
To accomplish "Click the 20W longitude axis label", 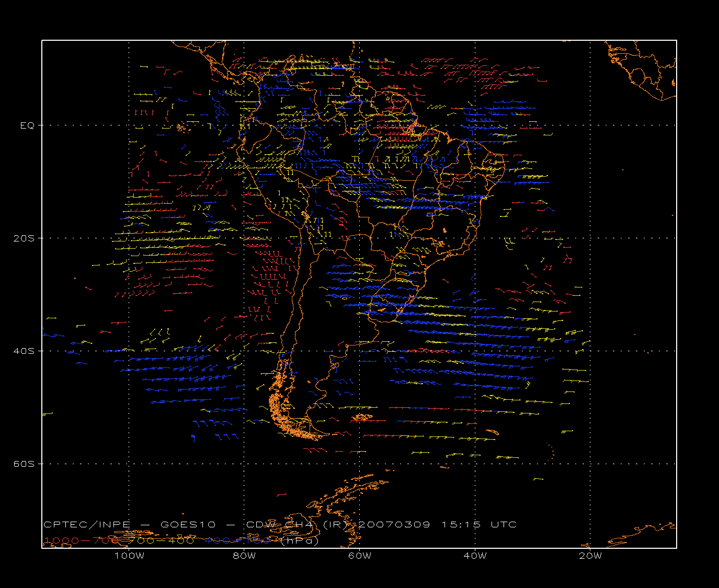I will (x=590, y=556).
